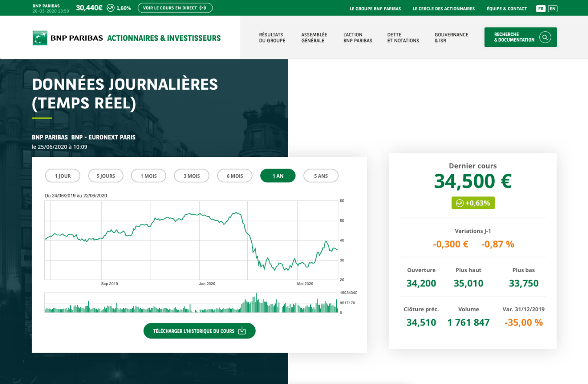The width and height of the screenshot is (588, 384).
Task: Open Résultats du Groupe menu
Action: (272, 38)
